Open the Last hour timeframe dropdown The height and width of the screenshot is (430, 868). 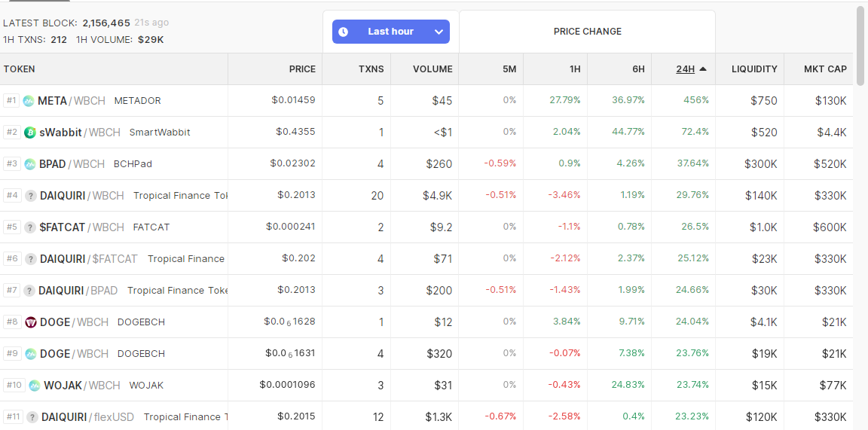pyautogui.click(x=391, y=32)
